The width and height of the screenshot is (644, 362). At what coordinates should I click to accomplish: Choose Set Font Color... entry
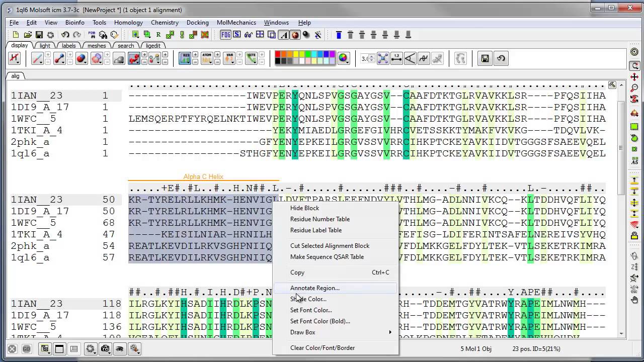coord(336,310)
